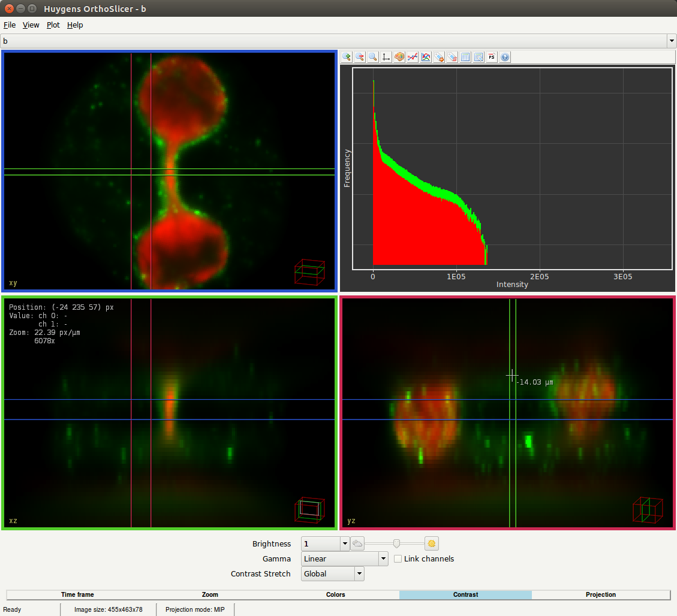
Task: Open the Gamma dropdown set to Linear
Action: [383, 559]
